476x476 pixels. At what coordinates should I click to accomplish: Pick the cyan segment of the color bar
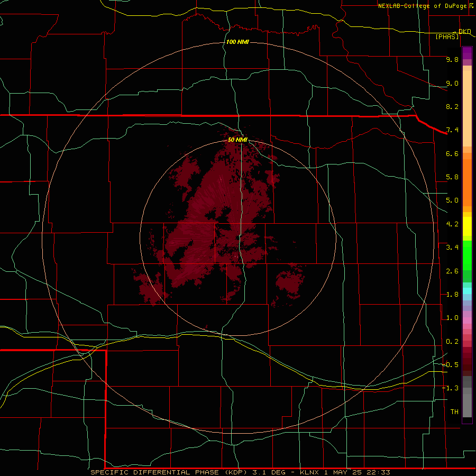pyautogui.click(x=467, y=291)
